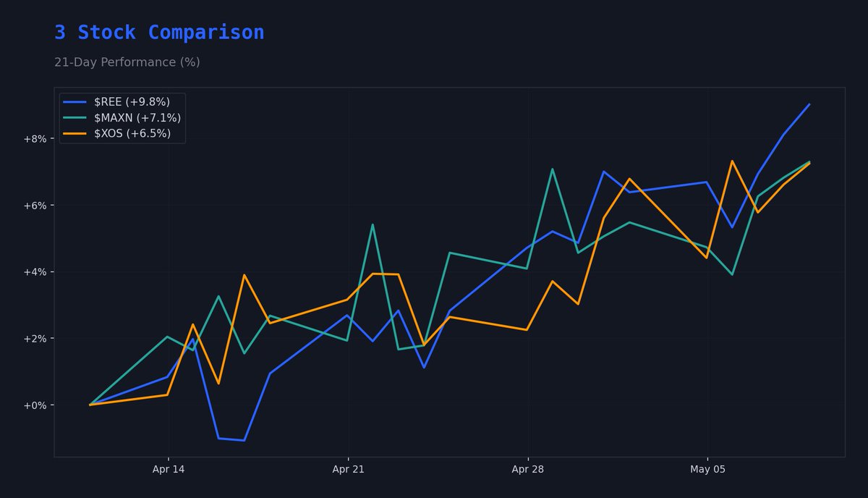The image size is (868, 498).
Task: Click the '3 Stock Comparison' chart title
Action: [159, 33]
